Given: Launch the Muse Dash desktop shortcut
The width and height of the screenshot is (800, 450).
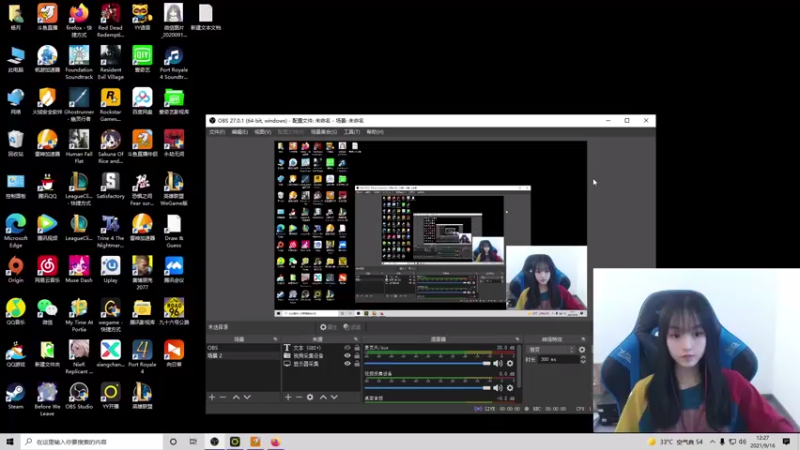Looking at the screenshot, I should pyautogui.click(x=79, y=270).
